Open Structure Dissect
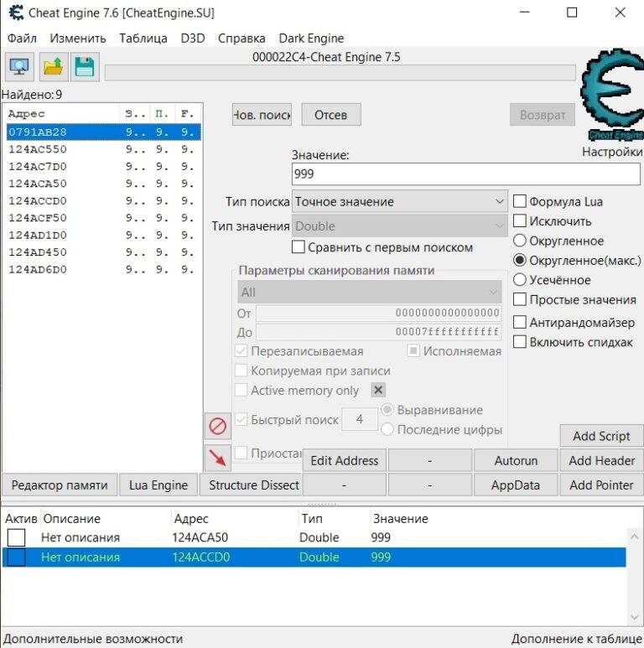 252,485
